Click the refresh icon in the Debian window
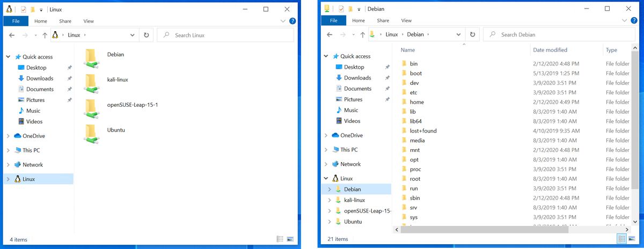The width and height of the screenshot is (644, 249). (472, 34)
